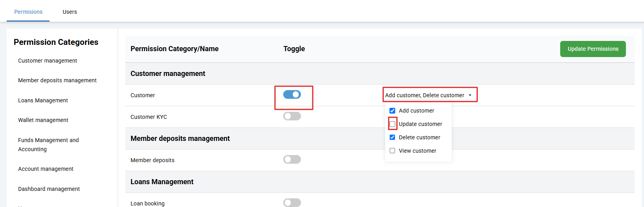The height and width of the screenshot is (207, 644).
Task: Uncheck the Add customer checkbox
Action: click(x=392, y=111)
